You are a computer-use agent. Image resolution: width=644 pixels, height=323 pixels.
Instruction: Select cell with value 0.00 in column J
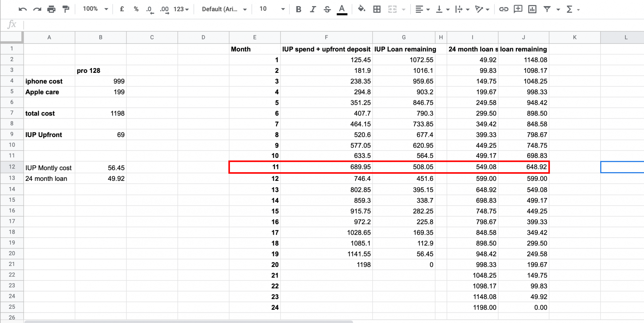pos(524,308)
